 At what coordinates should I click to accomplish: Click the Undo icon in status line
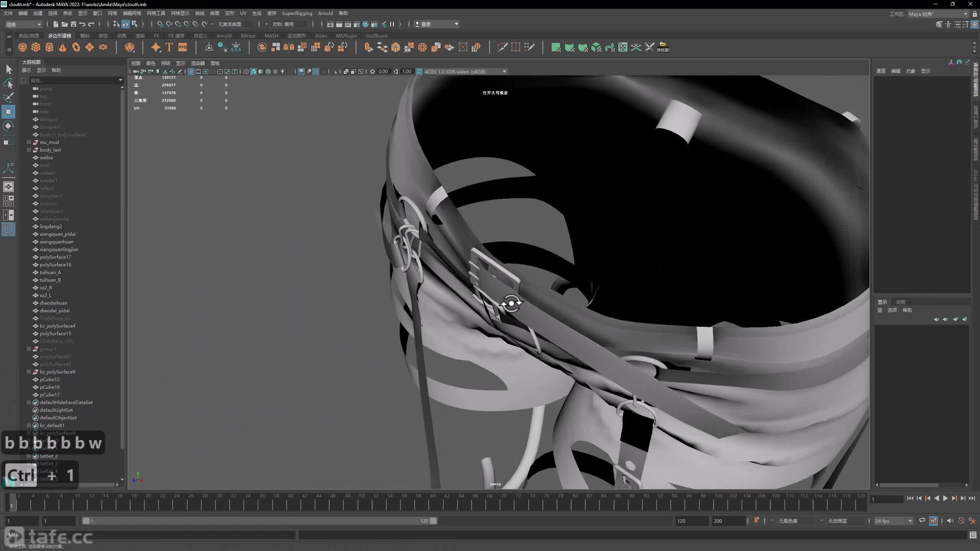pyautogui.click(x=82, y=24)
